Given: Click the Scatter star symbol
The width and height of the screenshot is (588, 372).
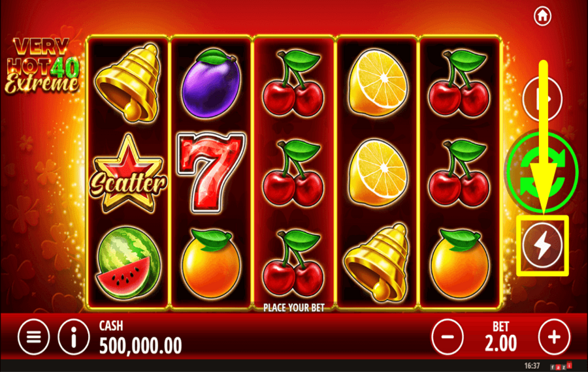Looking at the screenshot, I should [128, 174].
